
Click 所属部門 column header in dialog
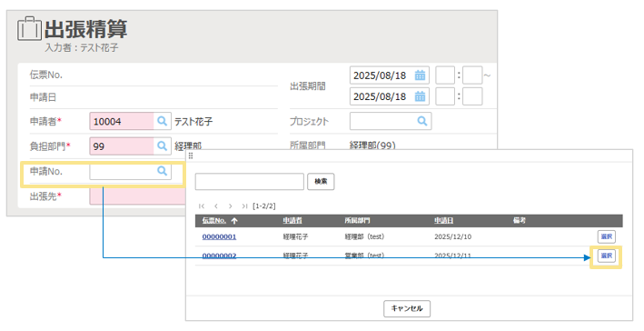[x=357, y=221]
